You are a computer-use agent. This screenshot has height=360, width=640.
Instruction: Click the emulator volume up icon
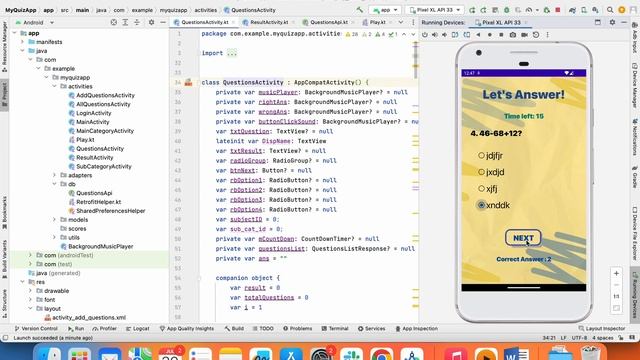click(435, 35)
